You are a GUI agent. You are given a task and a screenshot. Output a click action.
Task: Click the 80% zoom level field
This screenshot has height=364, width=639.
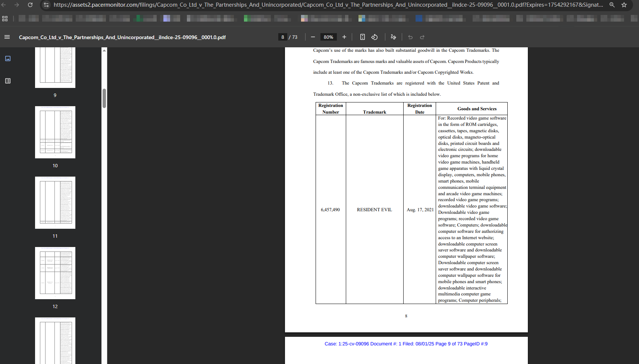[329, 37]
